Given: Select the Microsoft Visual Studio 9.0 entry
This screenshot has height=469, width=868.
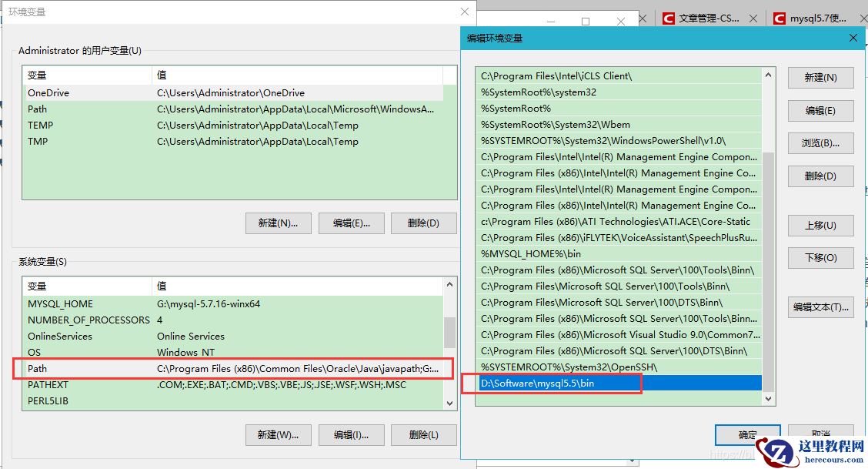Looking at the screenshot, I should 619,334.
